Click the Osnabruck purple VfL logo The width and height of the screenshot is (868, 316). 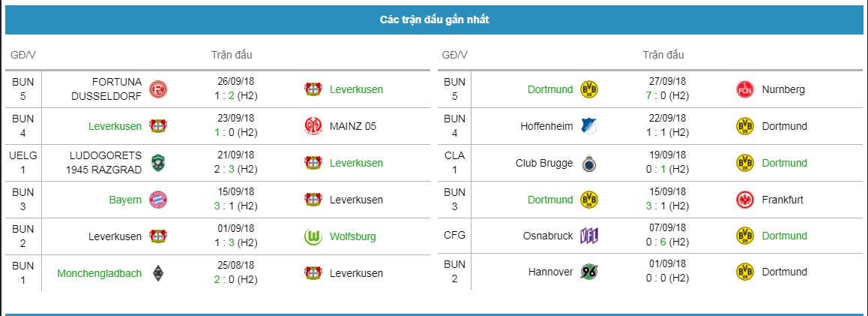point(589,236)
